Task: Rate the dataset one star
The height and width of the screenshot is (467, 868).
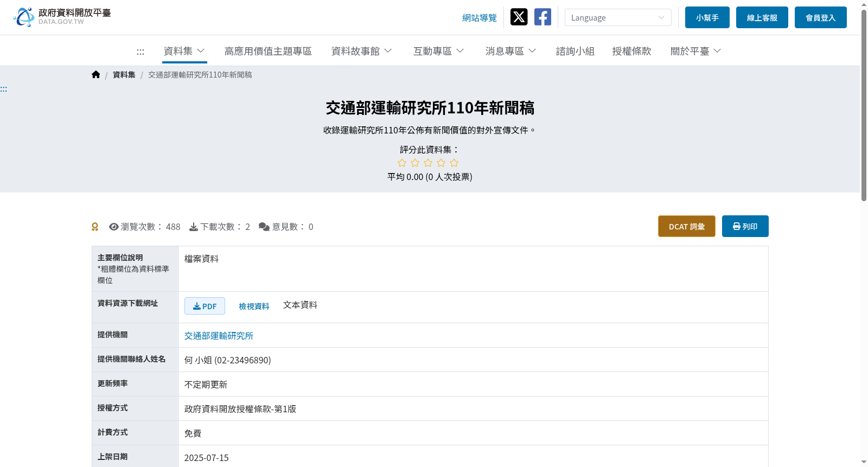Action: (402, 163)
